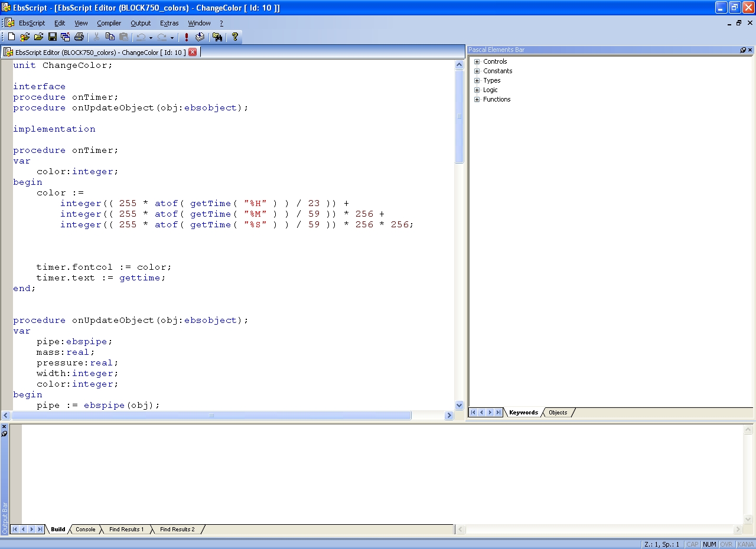The height and width of the screenshot is (549, 756).
Task: Open the EbsScript menu
Action: (32, 23)
